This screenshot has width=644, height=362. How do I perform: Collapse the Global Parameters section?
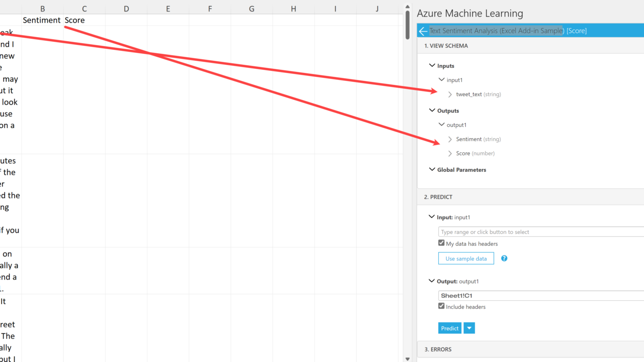432,169
